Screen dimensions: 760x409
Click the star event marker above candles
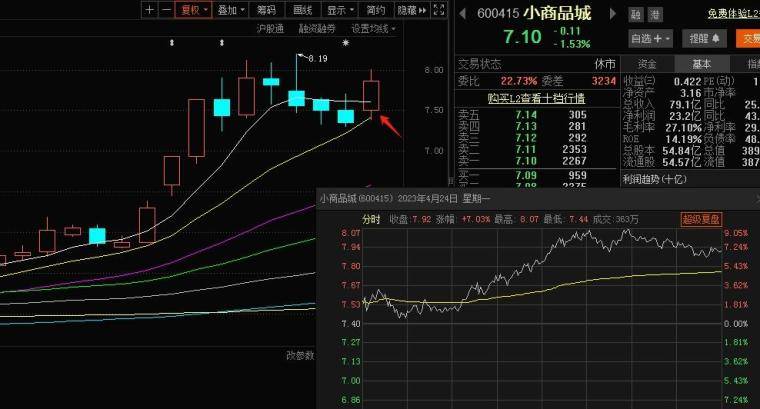point(346,43)
